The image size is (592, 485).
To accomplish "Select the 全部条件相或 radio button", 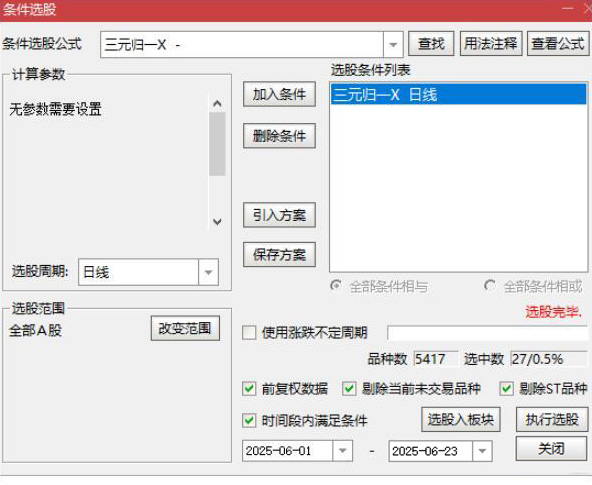I will [x=490, y=286].
